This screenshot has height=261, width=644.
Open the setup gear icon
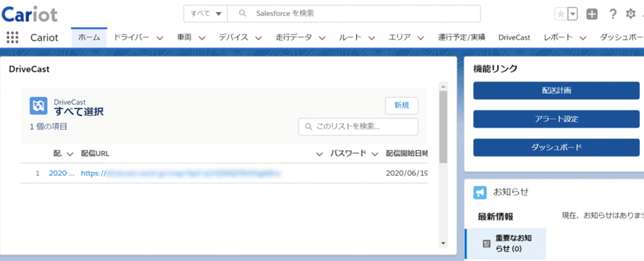coord(631,14)
